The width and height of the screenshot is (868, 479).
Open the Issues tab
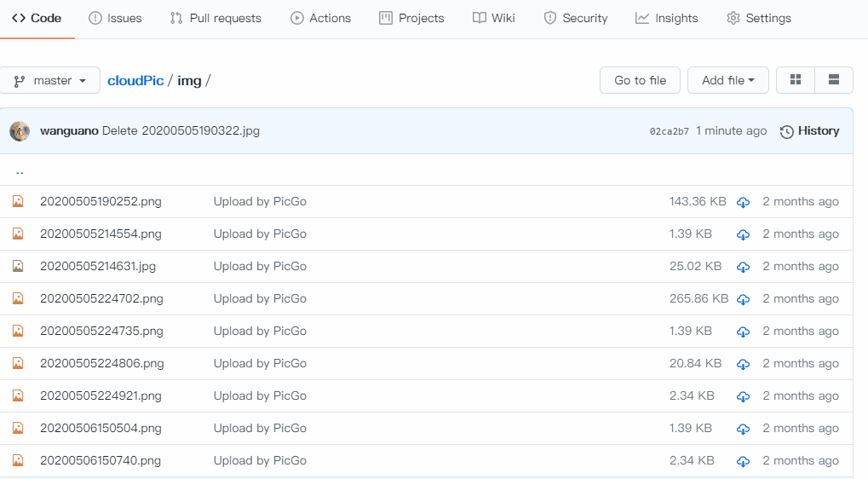coord(115,18)
